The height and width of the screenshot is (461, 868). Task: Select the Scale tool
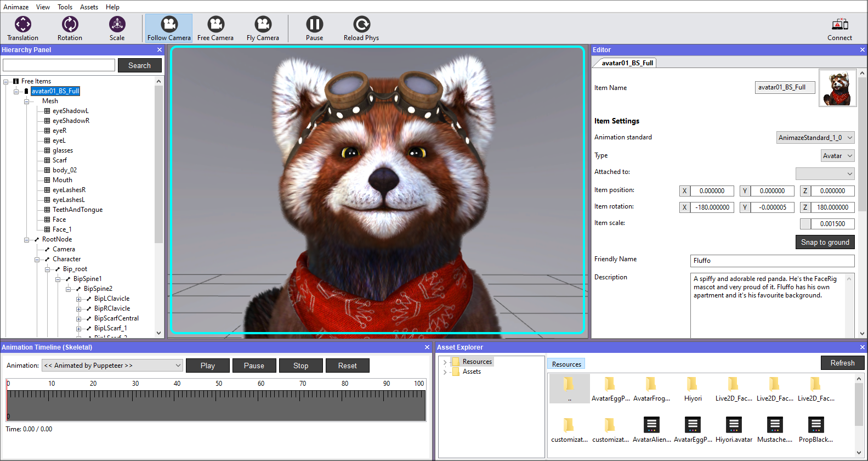click(117, 29)
